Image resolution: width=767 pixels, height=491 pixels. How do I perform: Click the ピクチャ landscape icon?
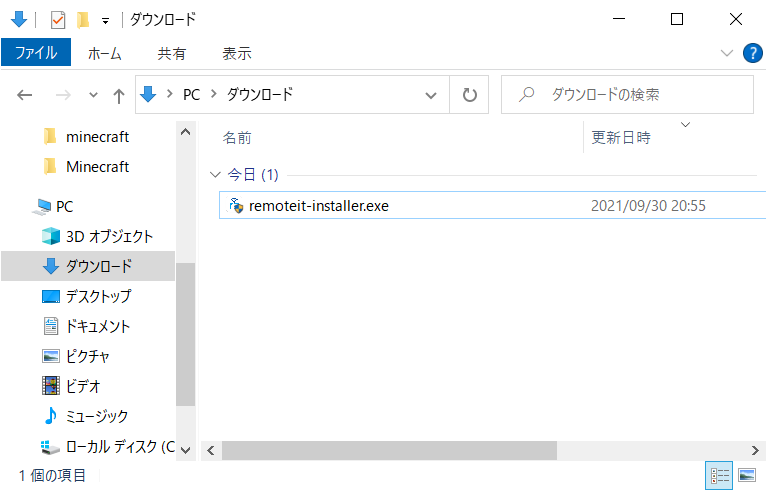click(x=51, y=356)
